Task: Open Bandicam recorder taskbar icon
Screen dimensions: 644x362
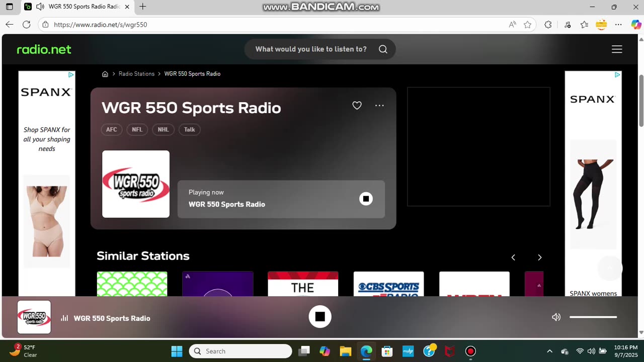Action: 470,351
